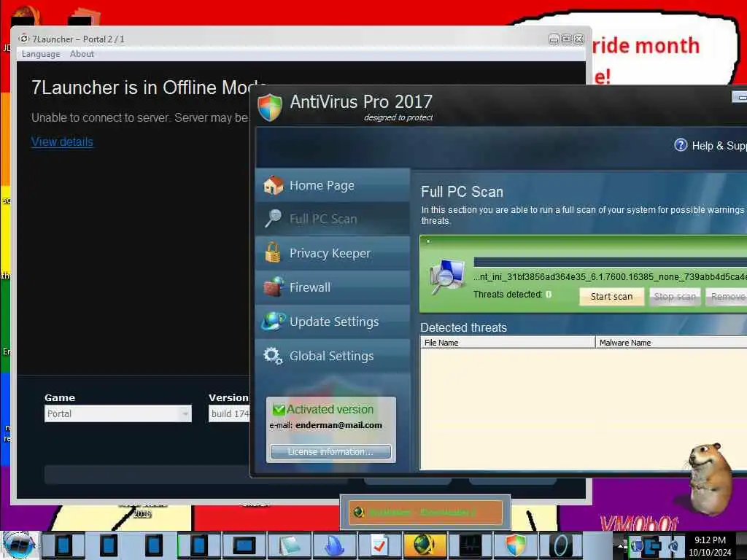Select Full PC Scan in the sidebar
This screenshot has height=560, width=747.
(x=333, y=219)
